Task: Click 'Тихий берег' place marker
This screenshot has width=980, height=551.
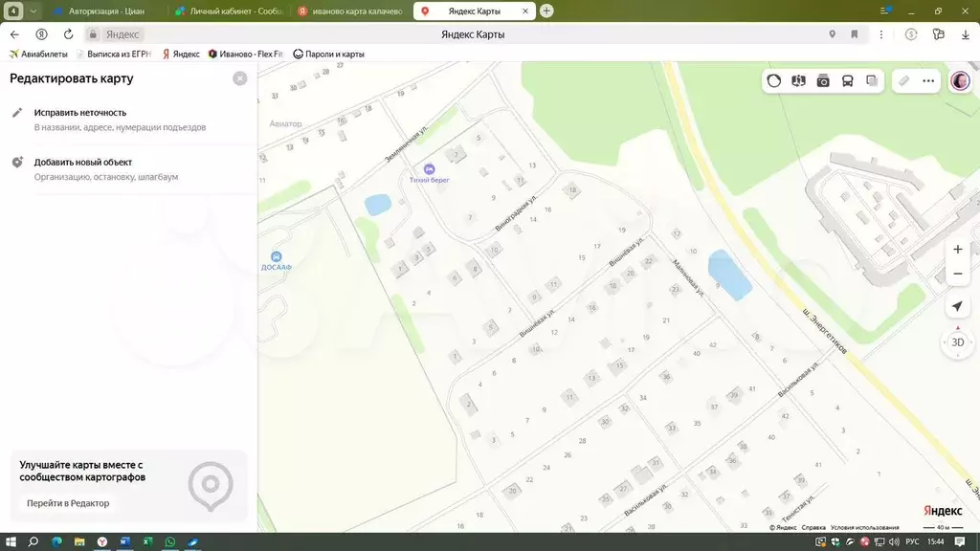Action: click(429, 169)
